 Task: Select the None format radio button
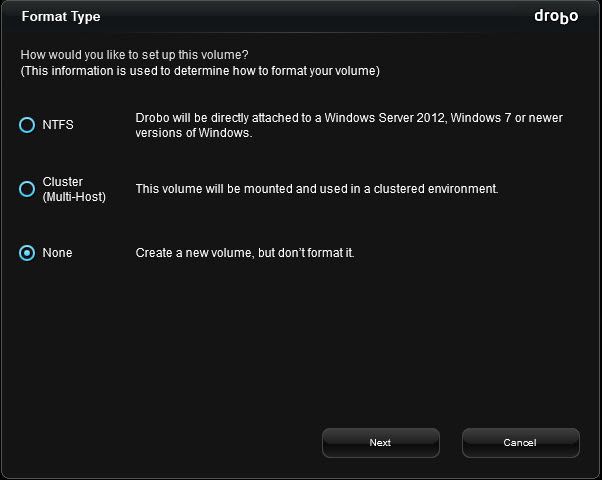pyautogui.click(x=27, y=253)
